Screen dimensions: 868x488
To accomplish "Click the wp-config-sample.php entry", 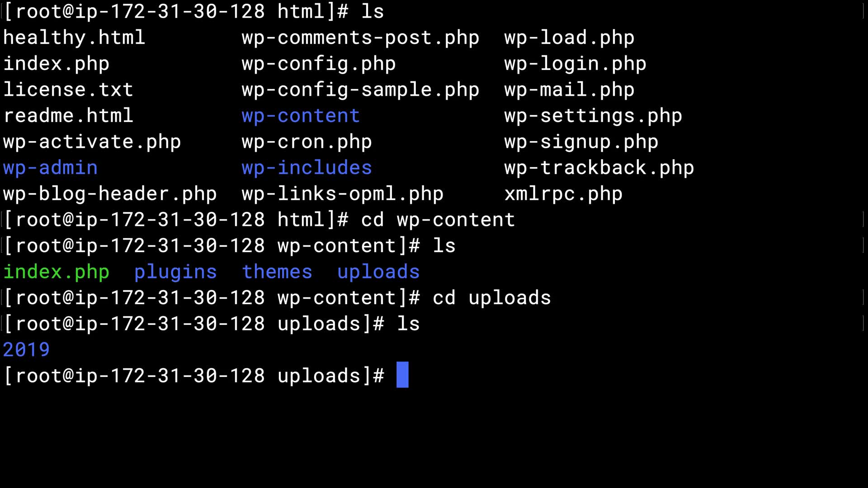I will coord(360,90).
